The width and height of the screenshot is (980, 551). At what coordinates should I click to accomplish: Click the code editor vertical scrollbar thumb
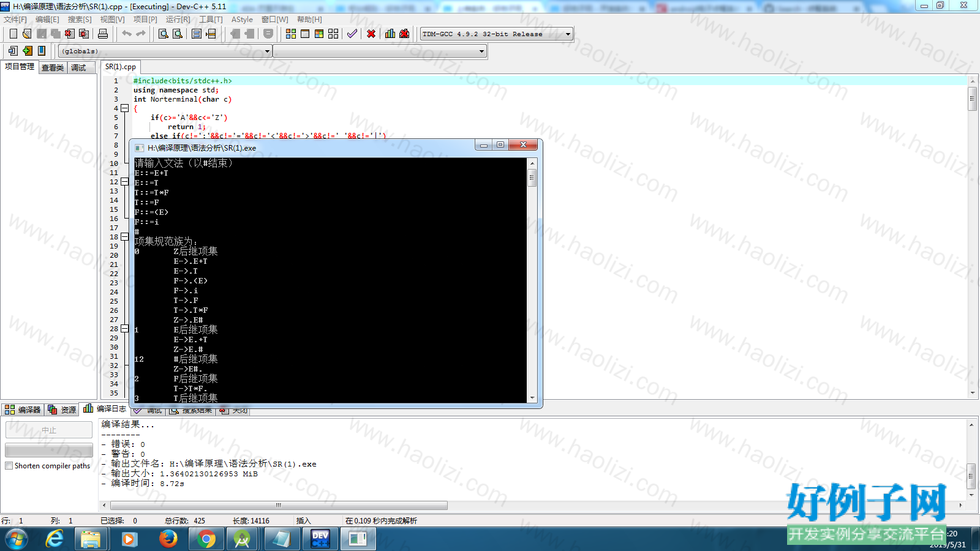click(972, 99)
